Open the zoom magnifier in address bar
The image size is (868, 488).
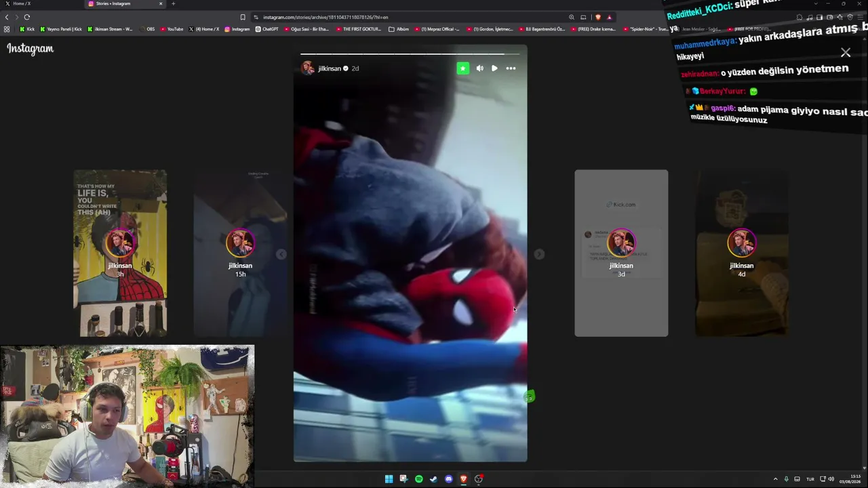tap(572, 17)
